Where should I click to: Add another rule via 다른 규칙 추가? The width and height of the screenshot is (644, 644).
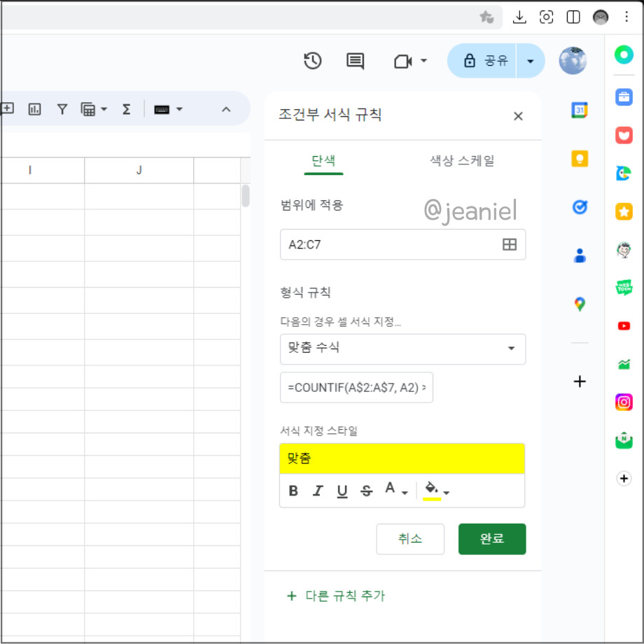tap(337, 595)
